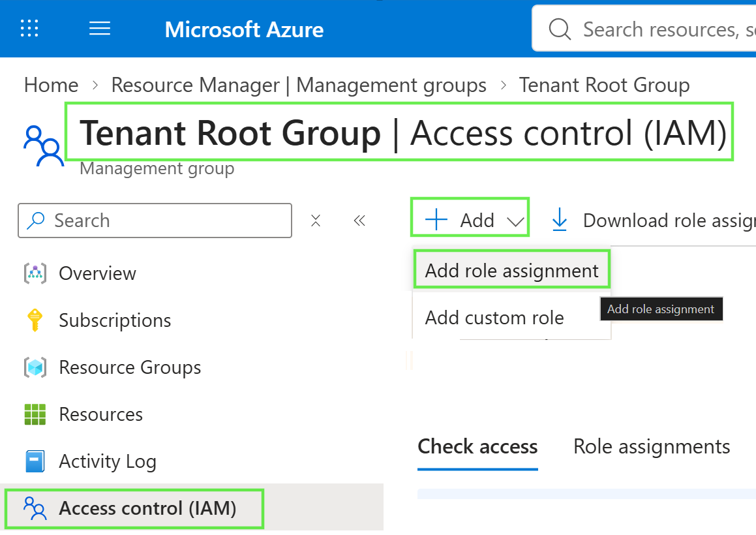Click the plus icon beside Add
Image resolution: width=756 pixels, height=535 pixels.
[436, 219]
